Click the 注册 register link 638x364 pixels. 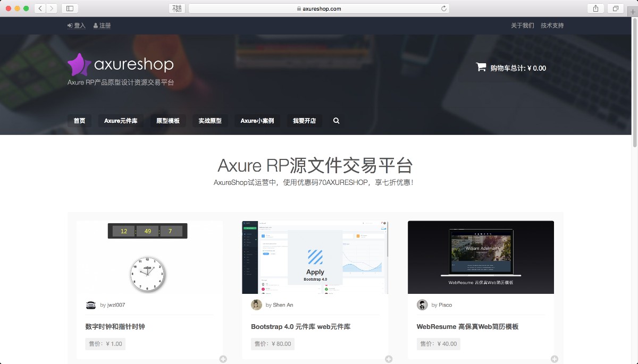(x=102, y=26)
